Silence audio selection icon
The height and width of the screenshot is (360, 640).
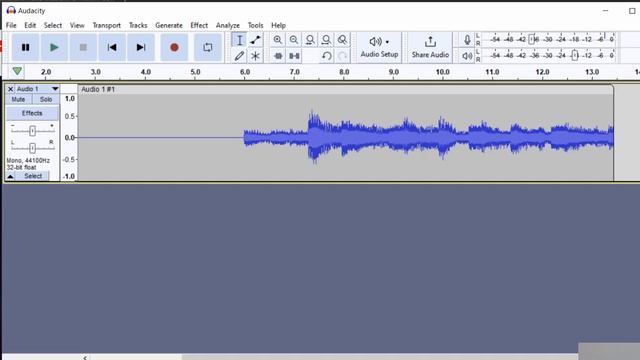click(x=294, y=56)
